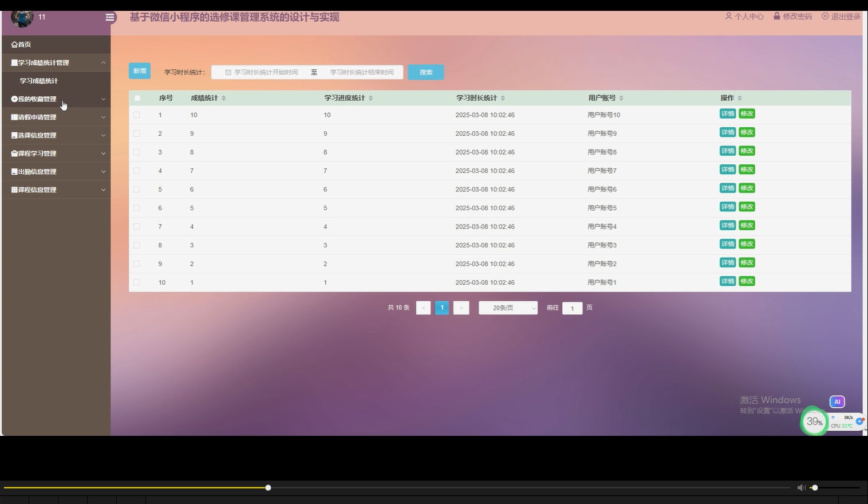The height and width of the screenshot is (504, 868).
Task: Click the home icon beside 首页
Action: pos(13,44)
